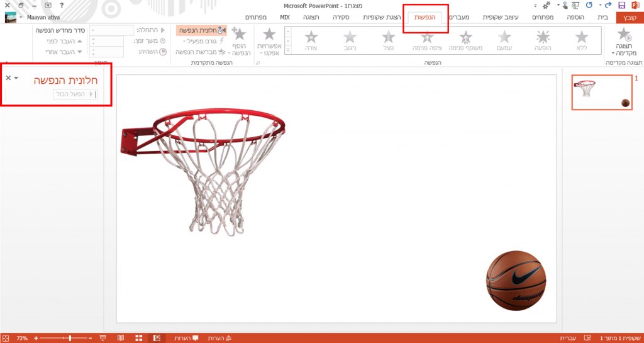644x343 pixels.
Task: Click the 73% zoom level
Action: pos(22,338)
